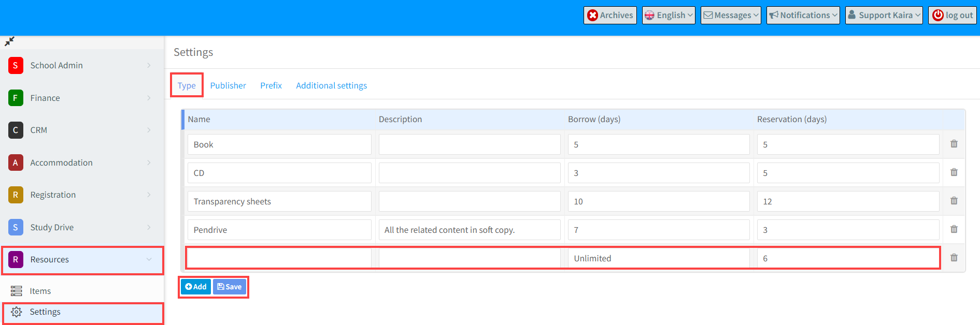
Task: Open the English language dropdown
Action: [x=668, y=16]
